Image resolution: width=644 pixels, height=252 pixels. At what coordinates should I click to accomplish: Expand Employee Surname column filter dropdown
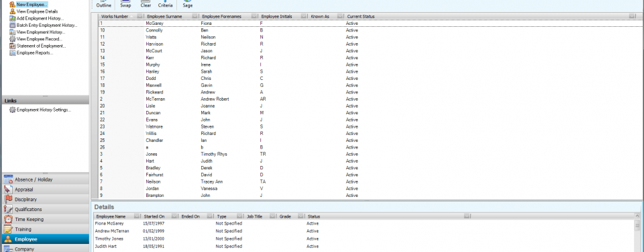point(195,16)
